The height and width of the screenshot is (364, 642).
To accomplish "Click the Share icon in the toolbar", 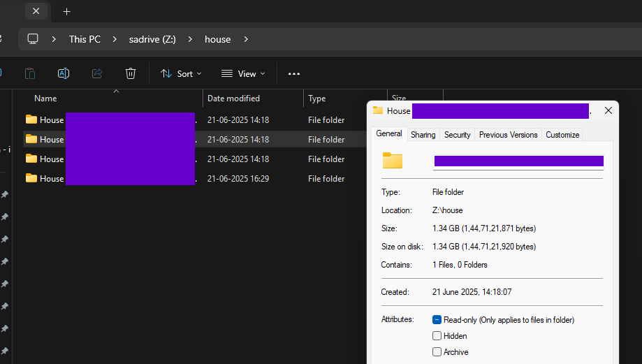I will [x=97, y=73].
